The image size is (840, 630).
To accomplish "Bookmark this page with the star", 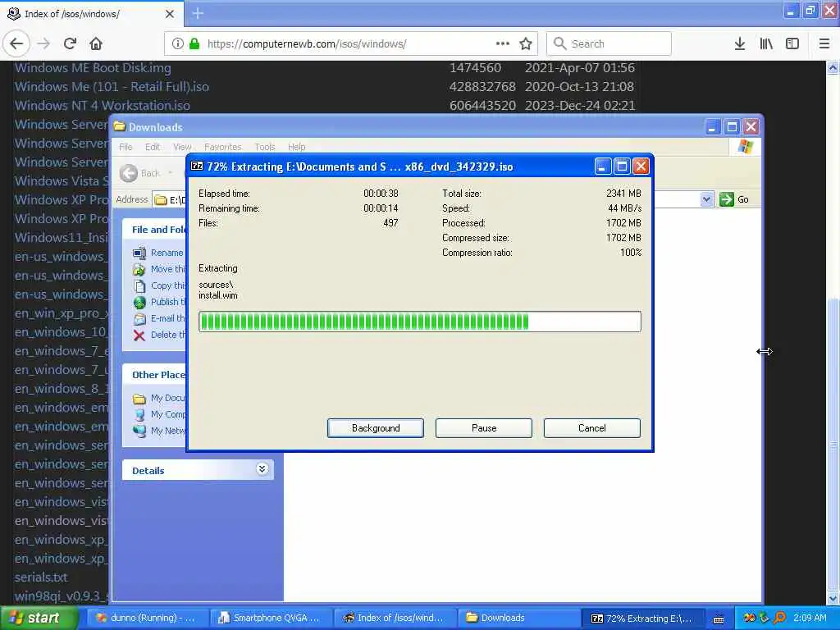I will [526, 43].
